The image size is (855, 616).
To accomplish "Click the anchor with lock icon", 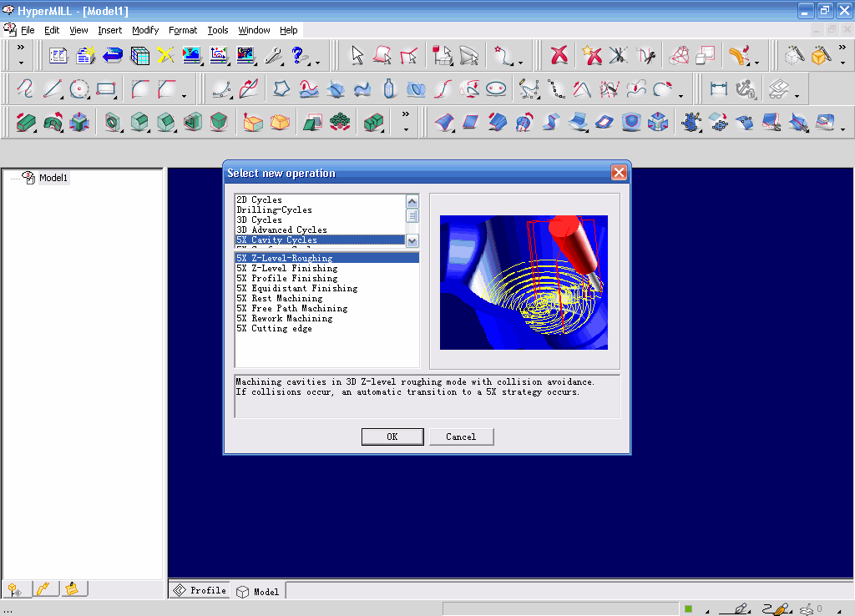I will [x=746, y=88].
